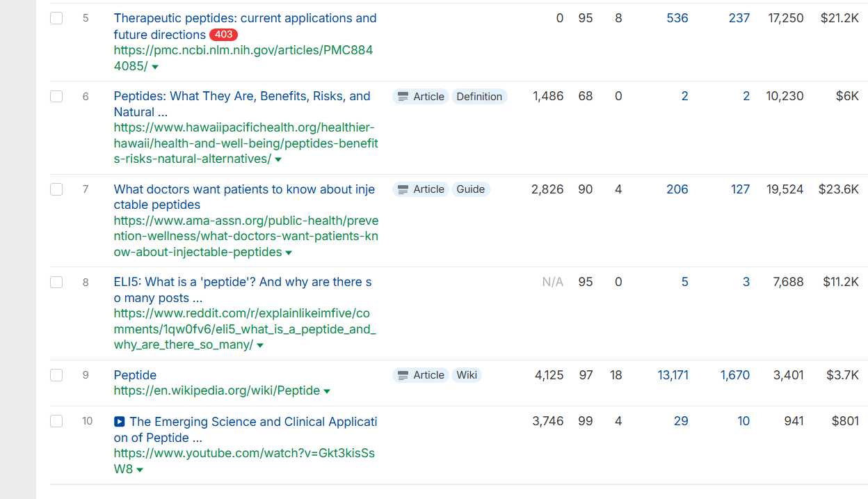
Task: Click the video play icon in row 10
Action: click(x=120, y=421)
